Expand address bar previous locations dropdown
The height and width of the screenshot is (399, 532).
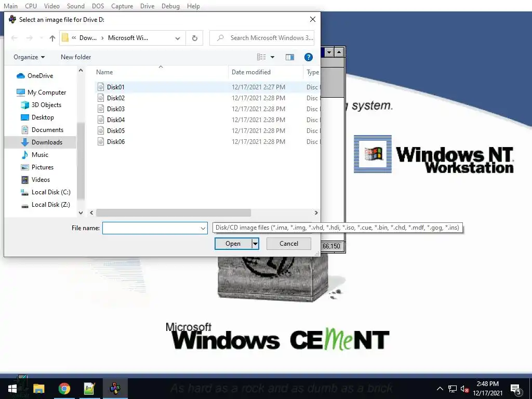178,38
